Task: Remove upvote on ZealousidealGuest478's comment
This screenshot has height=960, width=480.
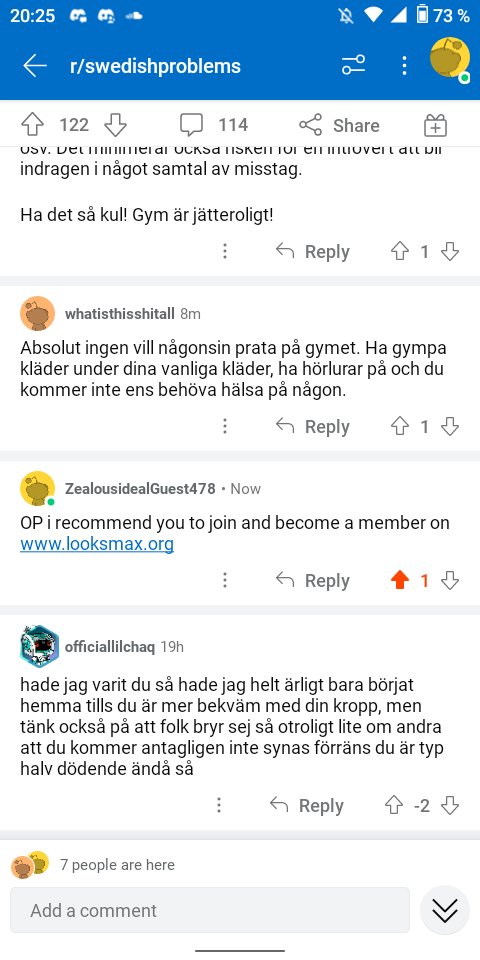Action: coord(400,580)
